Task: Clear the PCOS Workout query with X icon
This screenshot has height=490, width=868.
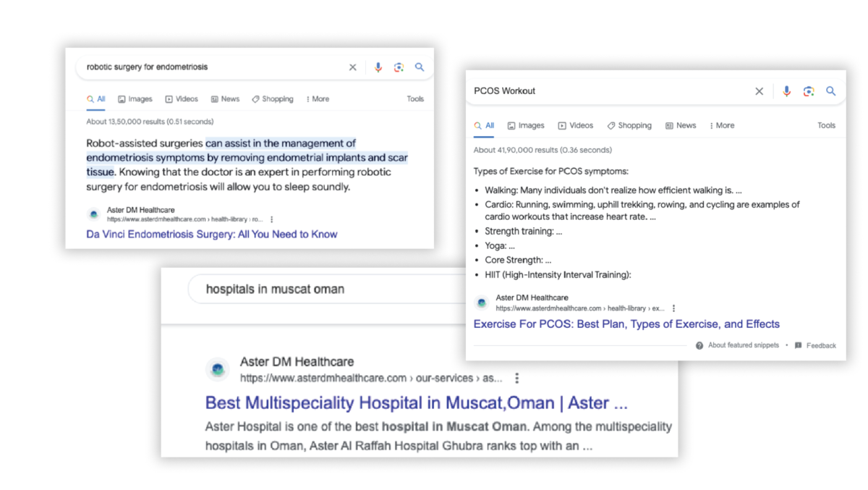Action: pos(759,91)
